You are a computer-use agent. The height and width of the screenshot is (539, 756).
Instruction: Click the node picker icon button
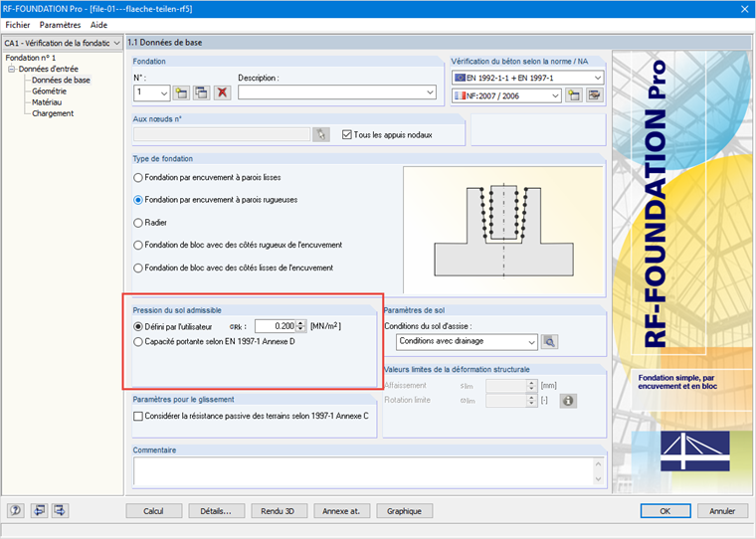point(321,134)
